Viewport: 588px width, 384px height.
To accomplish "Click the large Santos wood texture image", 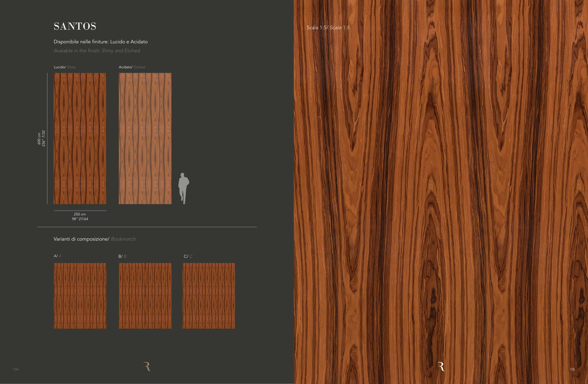I will [441, 192].
